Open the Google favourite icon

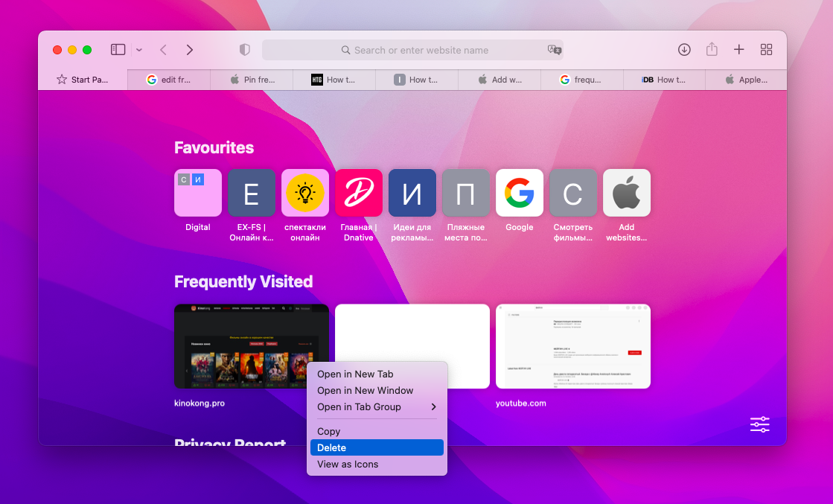(519, 192)
